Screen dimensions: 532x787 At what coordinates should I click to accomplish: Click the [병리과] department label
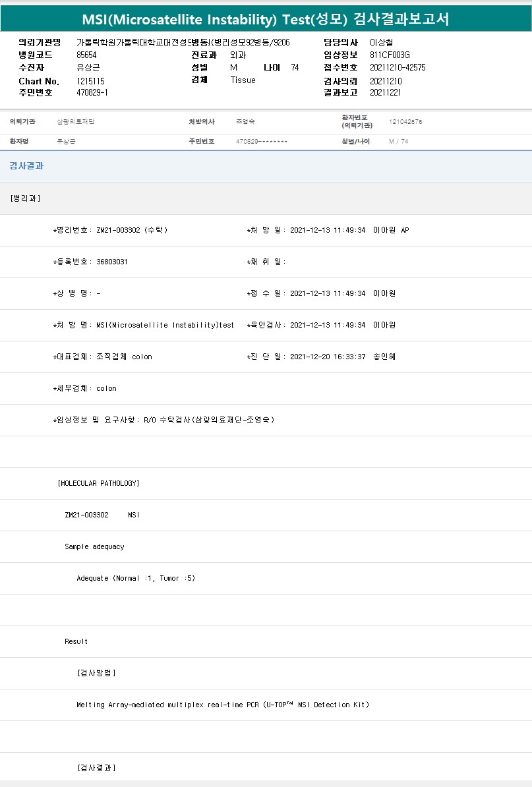pyautogui.click(x=26, y=198)
